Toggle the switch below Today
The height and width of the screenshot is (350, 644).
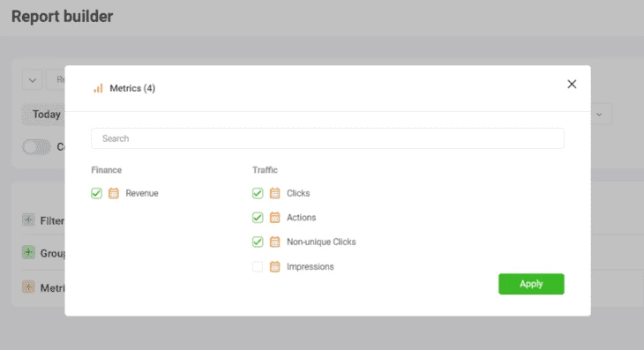[x=36, y=147]
